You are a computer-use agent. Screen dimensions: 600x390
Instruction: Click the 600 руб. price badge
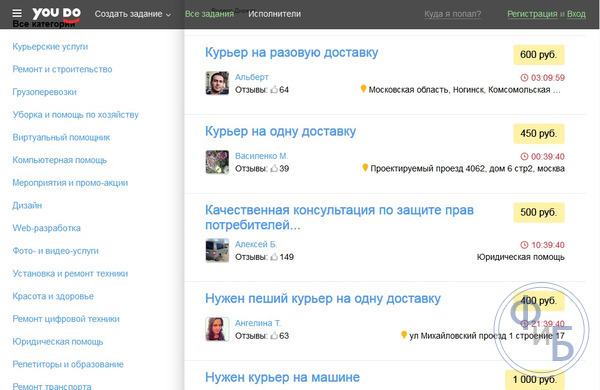tap(539, 55)
